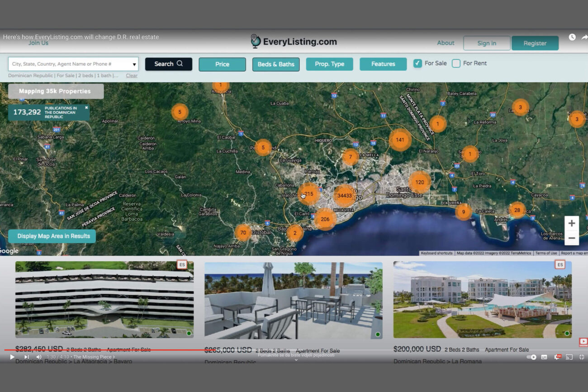Zoom in on the map
Image resolution: width=588 pixels, height=392 pixels.
pyautogui.click(x=572, y=223)
